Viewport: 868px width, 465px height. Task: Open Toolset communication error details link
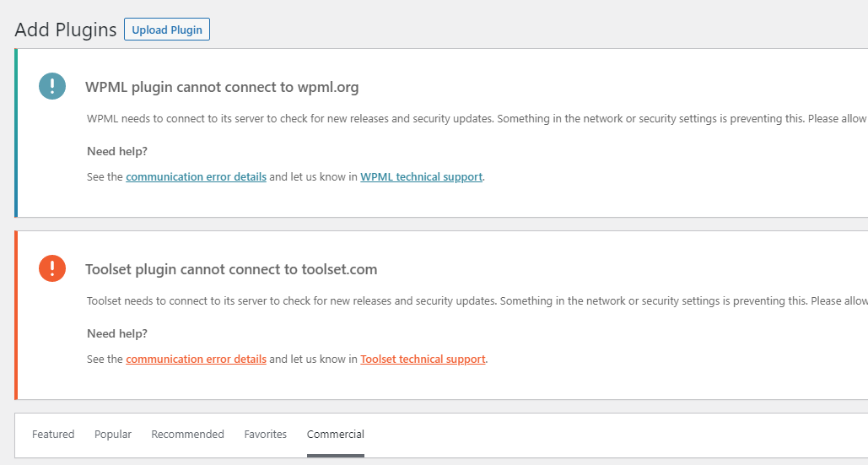coord(196,359)
